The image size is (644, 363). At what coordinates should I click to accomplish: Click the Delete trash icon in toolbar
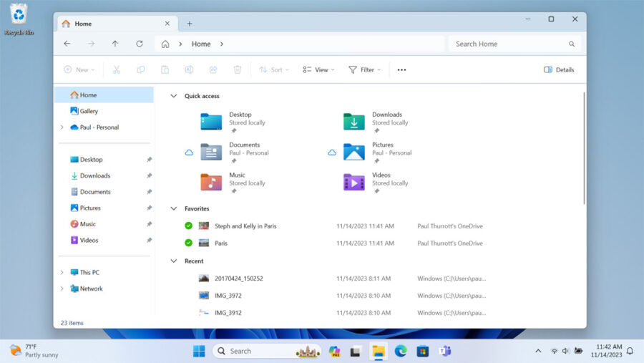tap(238, 69)
